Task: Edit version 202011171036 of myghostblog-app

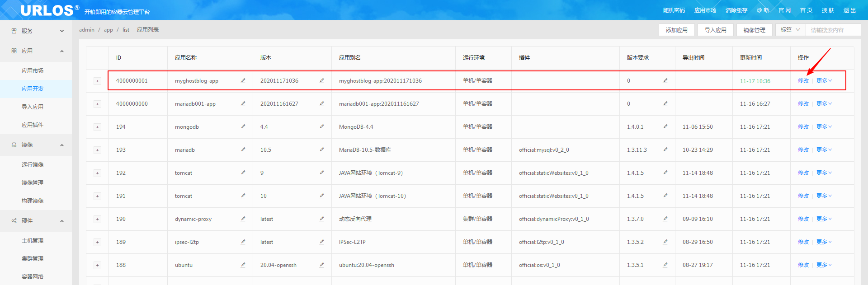Action: point(321,81)
